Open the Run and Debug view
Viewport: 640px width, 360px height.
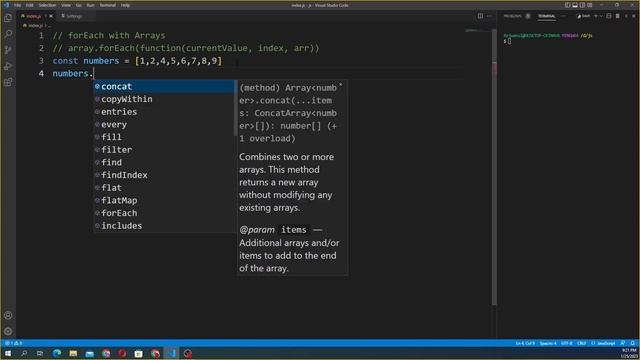[x=8, y=66]
